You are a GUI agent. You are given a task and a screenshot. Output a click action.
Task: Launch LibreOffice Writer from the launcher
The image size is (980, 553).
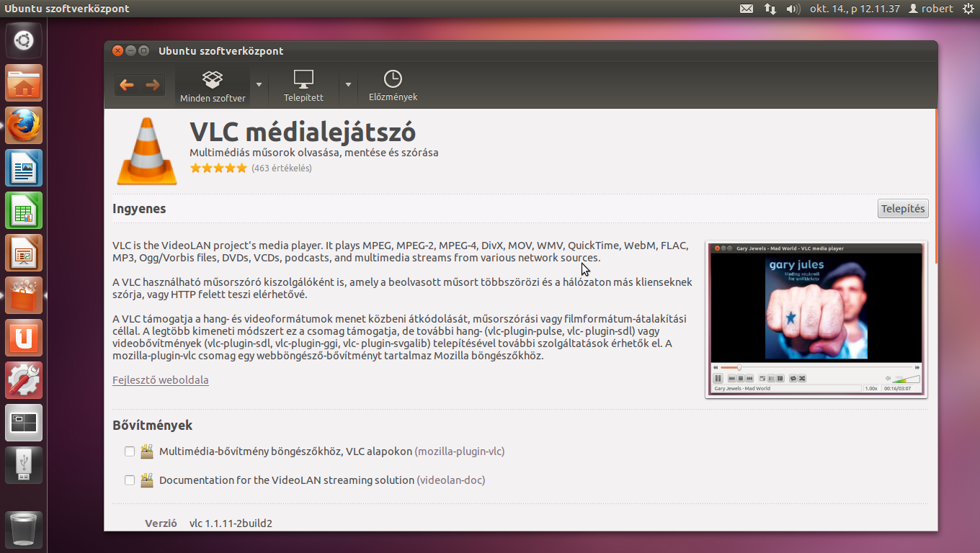24,168
